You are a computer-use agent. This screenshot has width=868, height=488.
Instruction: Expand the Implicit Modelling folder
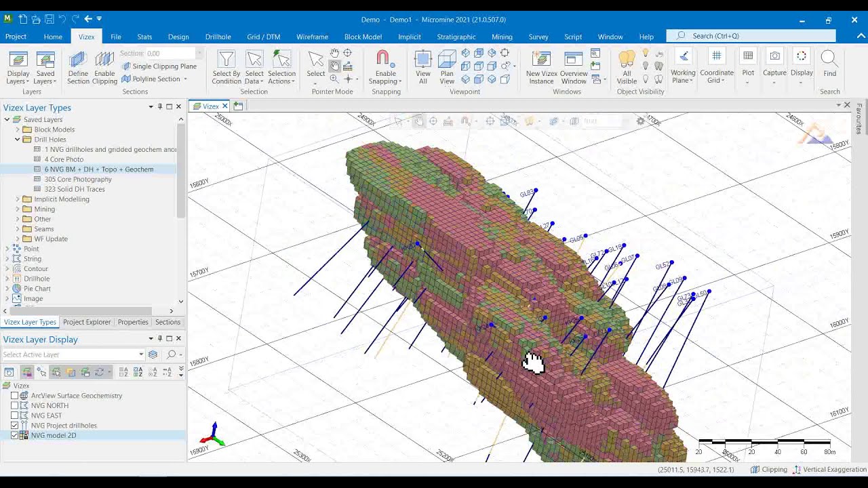click(x=18, y=199)
